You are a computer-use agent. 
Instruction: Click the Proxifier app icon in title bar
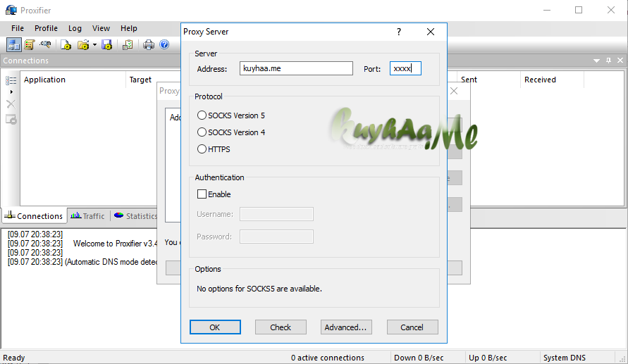11,10
